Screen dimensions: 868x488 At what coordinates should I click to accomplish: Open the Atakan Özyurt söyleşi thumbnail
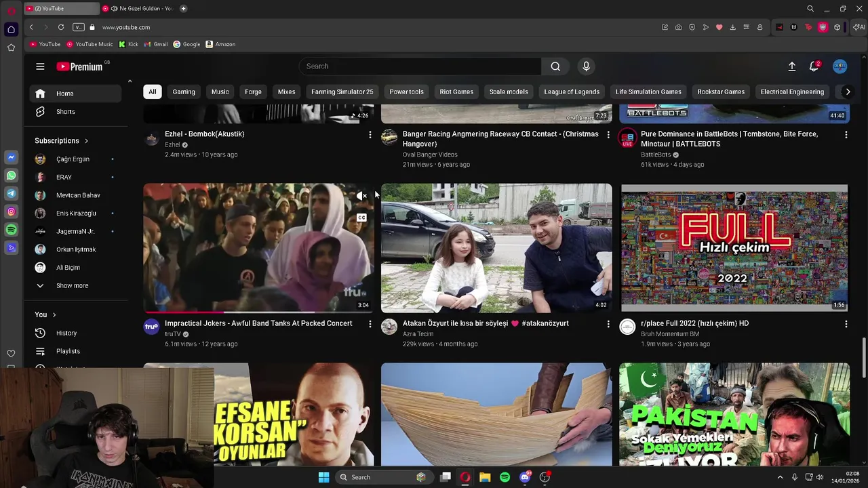coord(496,248)
